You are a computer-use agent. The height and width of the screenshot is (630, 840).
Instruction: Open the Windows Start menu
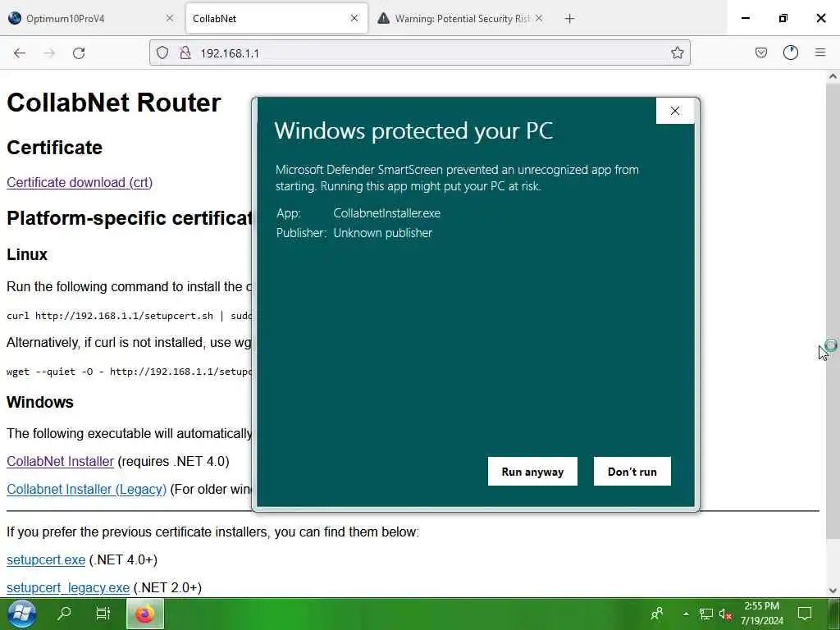click(21, 614)
